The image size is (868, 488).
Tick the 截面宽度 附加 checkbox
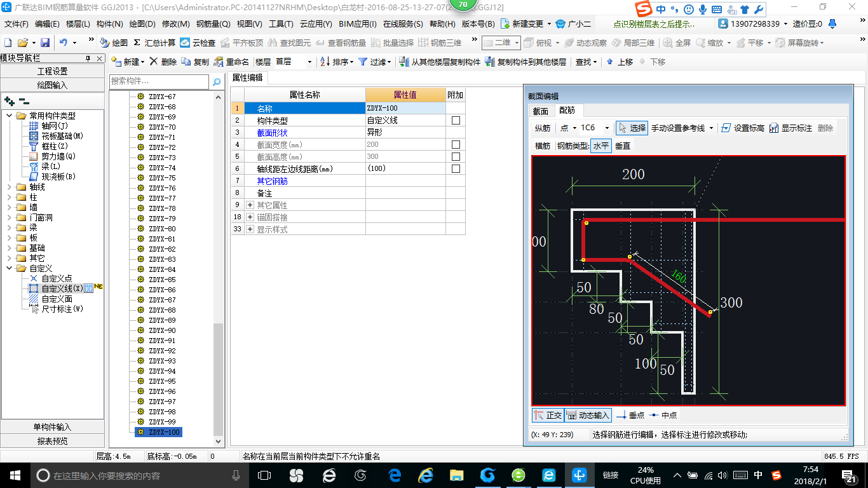pos(456,144)
